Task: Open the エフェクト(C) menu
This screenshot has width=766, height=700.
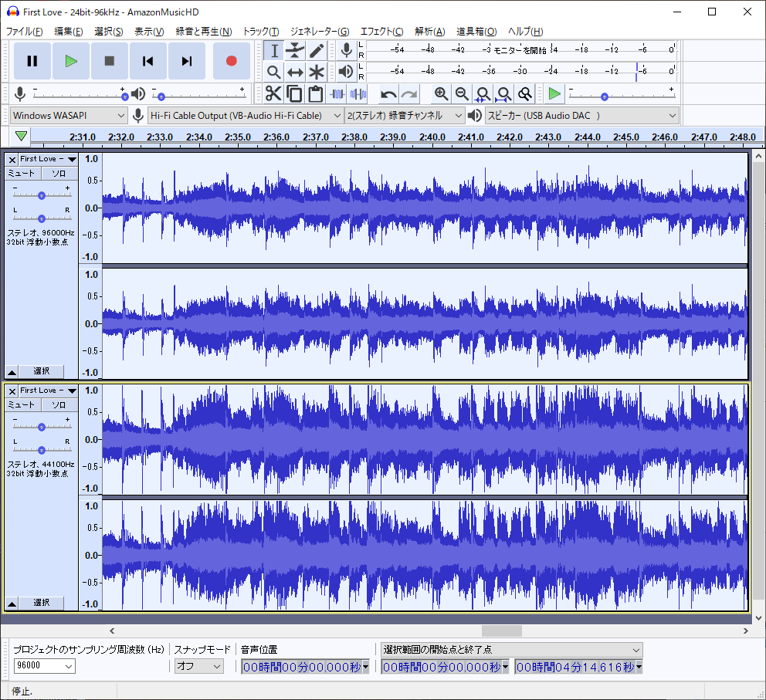Action: tap(381, 32)
